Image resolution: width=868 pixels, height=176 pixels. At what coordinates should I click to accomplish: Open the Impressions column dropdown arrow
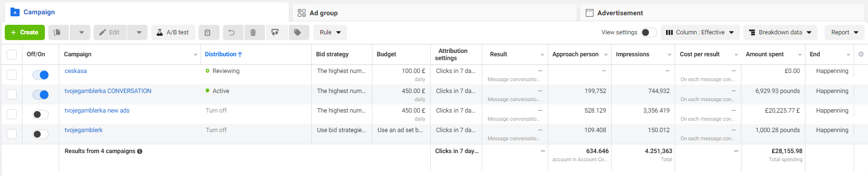[669, 55]
